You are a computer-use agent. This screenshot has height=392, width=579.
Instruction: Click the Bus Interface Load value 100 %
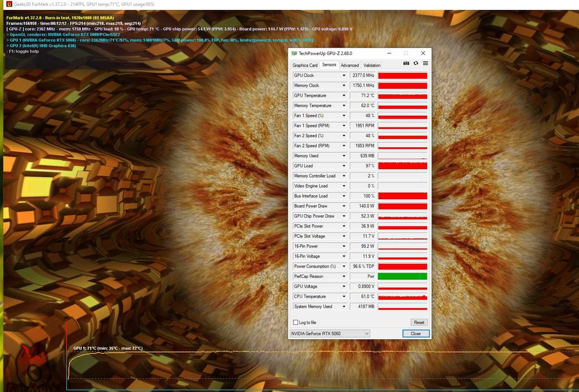tap(362, 196)
